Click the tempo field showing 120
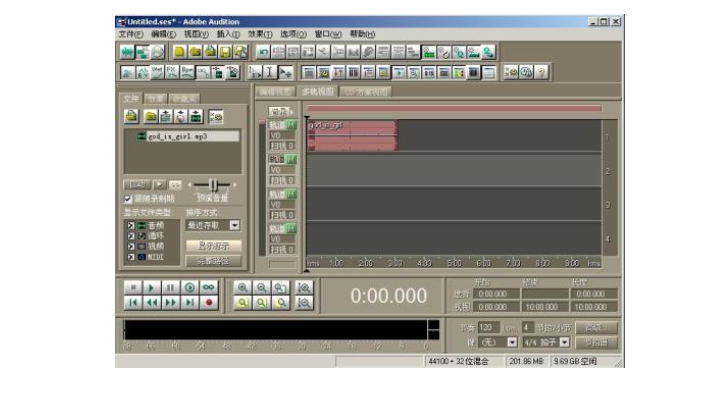Screen dimensions: 727x393 (x=488, y=328)
